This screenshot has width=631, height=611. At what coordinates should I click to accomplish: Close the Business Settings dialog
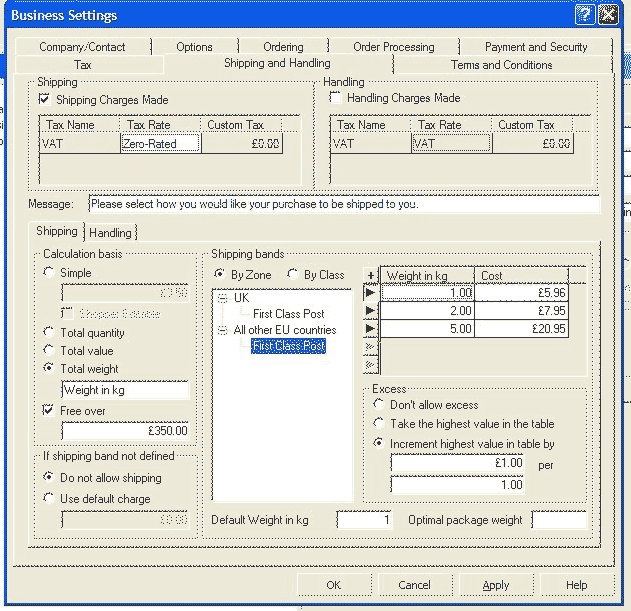coord(608,15)
